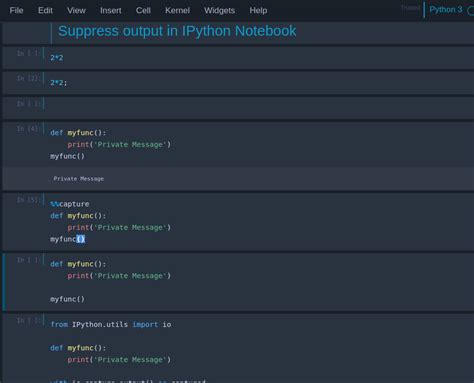Click the print line in the bottom import cell

[x=119, y=359]
